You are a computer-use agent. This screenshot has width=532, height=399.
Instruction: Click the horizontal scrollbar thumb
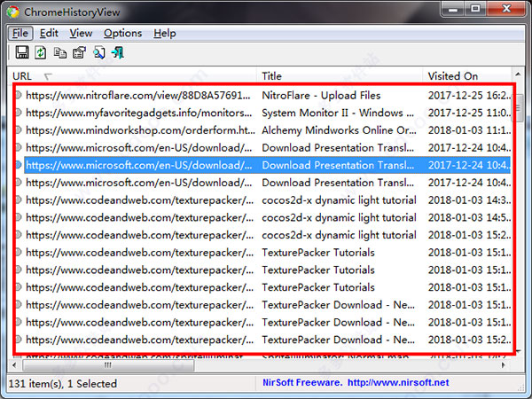(x=108, y=365)
